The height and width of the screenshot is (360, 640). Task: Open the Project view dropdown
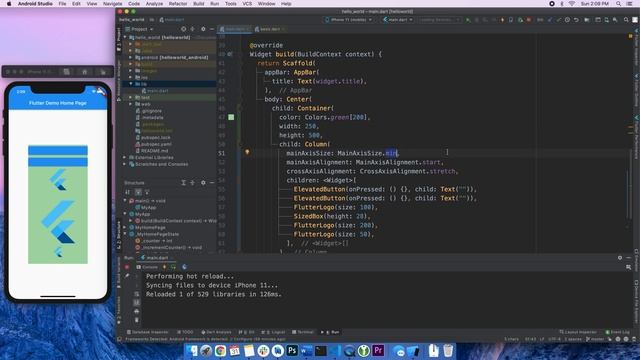click(139, 29)
